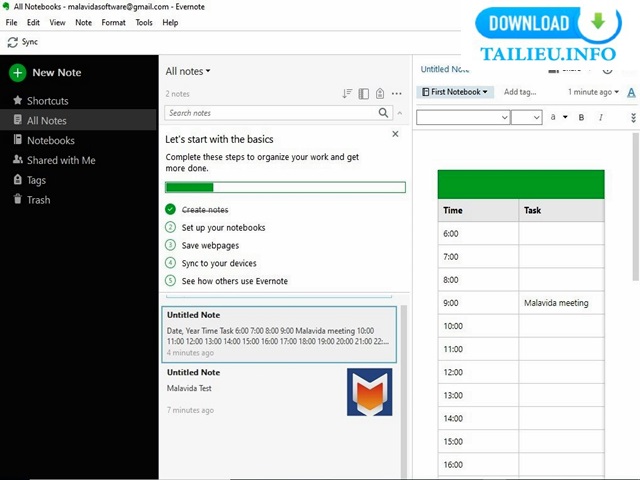Click the Malavida meeting table cell
Viewport: 640px width, 480px height.
click(x=561, y=303)
